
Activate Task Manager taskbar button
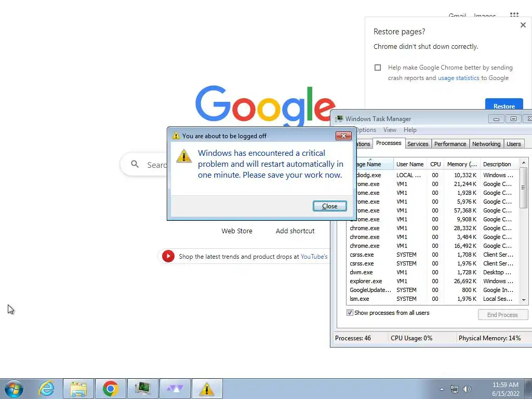point(142,389)
